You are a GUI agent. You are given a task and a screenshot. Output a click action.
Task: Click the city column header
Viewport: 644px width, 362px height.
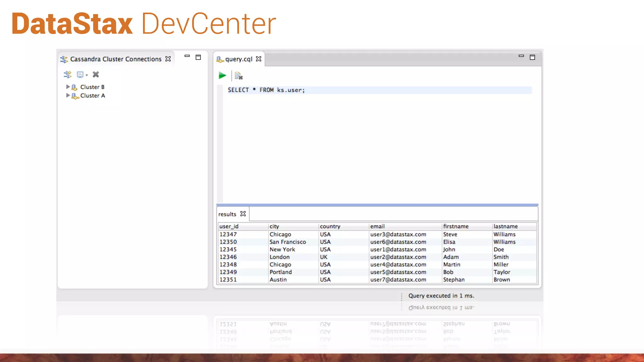pos(293,226)
